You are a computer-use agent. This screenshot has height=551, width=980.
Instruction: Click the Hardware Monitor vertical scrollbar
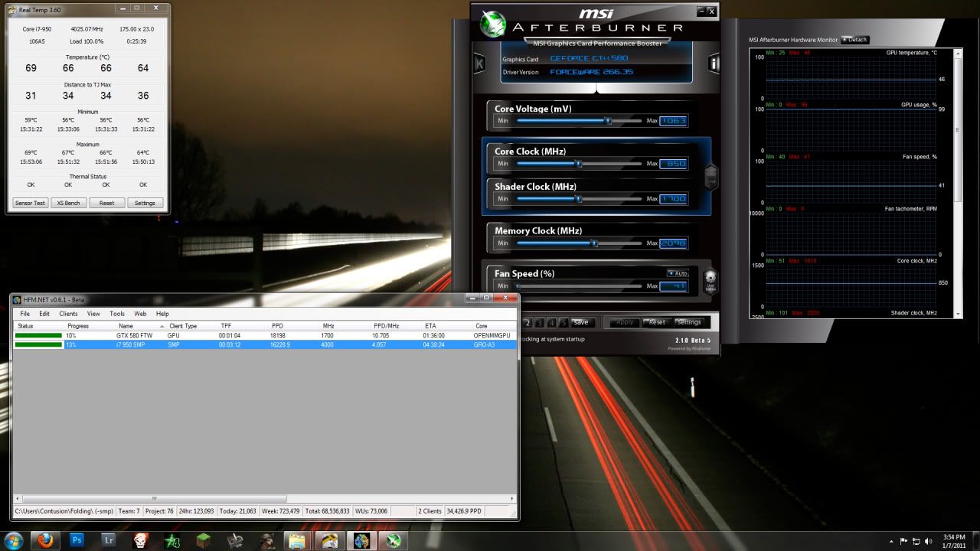point(958,183)
